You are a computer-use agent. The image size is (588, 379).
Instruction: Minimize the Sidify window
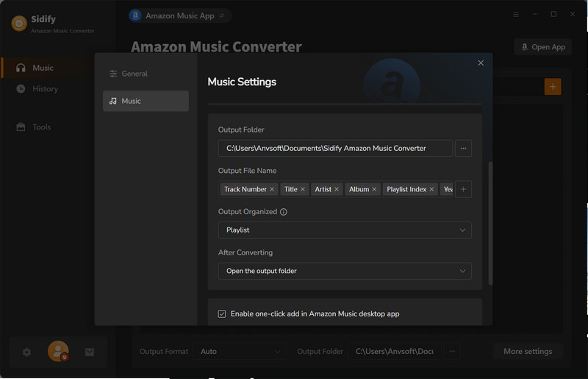coord(535,14)
